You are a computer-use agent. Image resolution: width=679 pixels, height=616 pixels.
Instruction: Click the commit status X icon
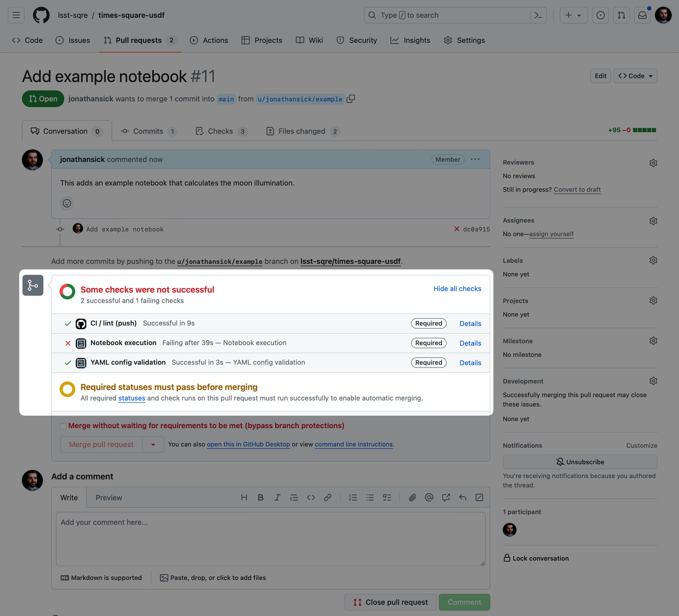tap(456, 229)
